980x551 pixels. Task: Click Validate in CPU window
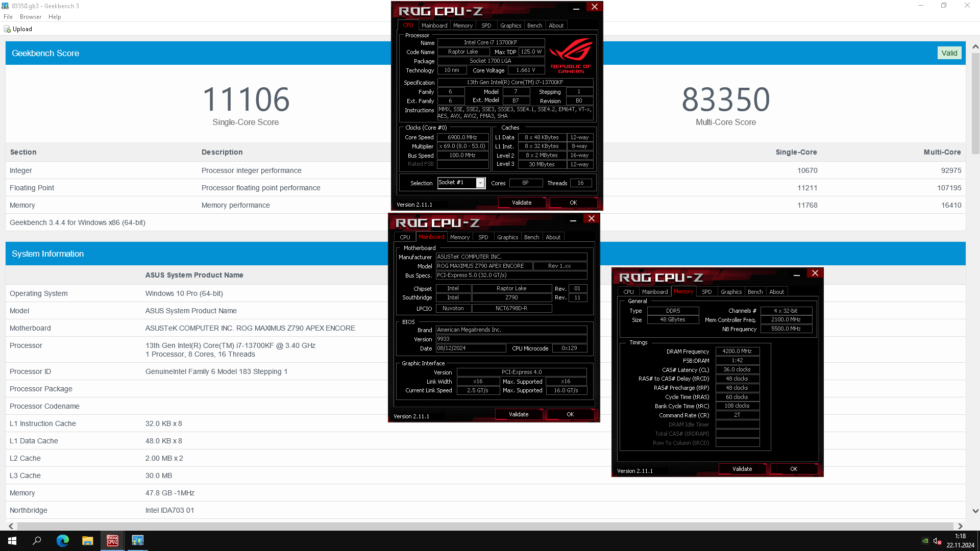coord(522,203)
